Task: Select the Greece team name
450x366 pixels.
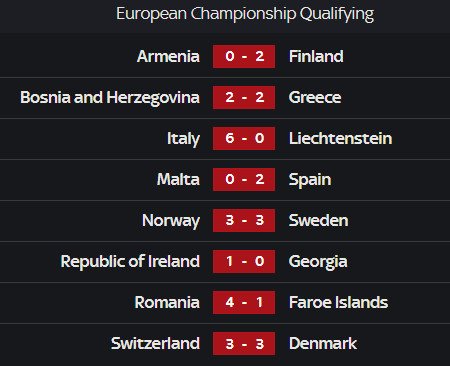Action: point(315,97)
